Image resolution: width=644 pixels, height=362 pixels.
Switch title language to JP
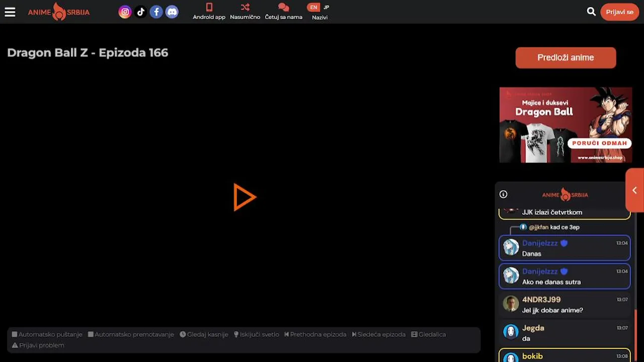click(x=327, y=7)
